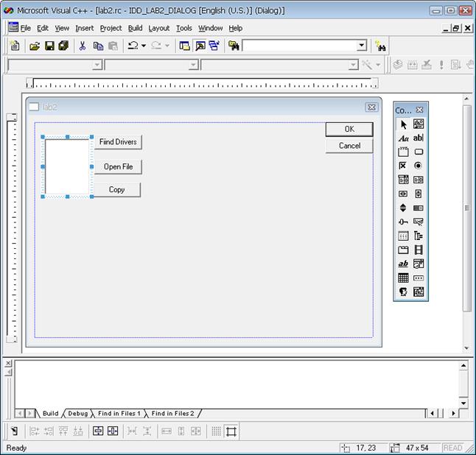Click inside the Find text input field
This screenshot has height=455, width=476.
(300, 46)
